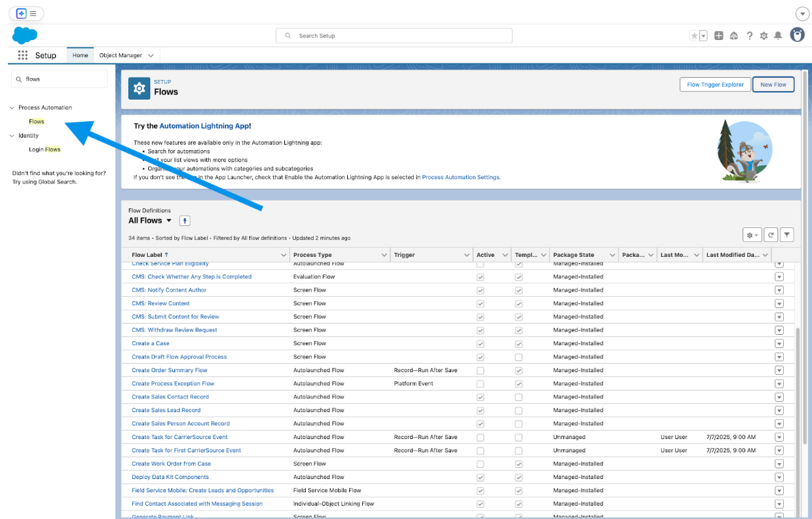The width and height of the screenshot is (812, 519).
Task: Open row menu for Create Work Order from Case
Action: coord(779,464)
